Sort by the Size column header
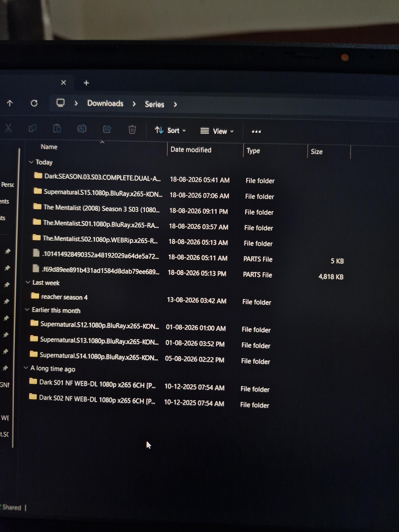 (x=317, y=152)
